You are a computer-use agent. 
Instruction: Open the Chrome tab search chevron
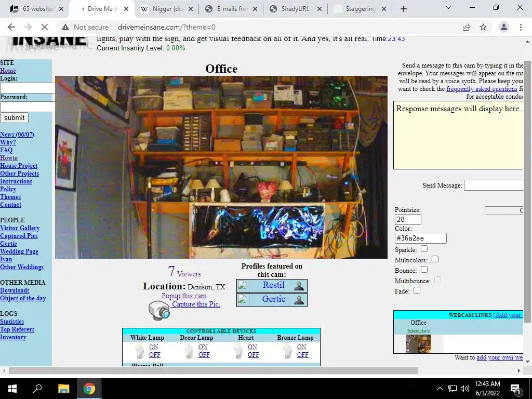click(x=448, y=7)
